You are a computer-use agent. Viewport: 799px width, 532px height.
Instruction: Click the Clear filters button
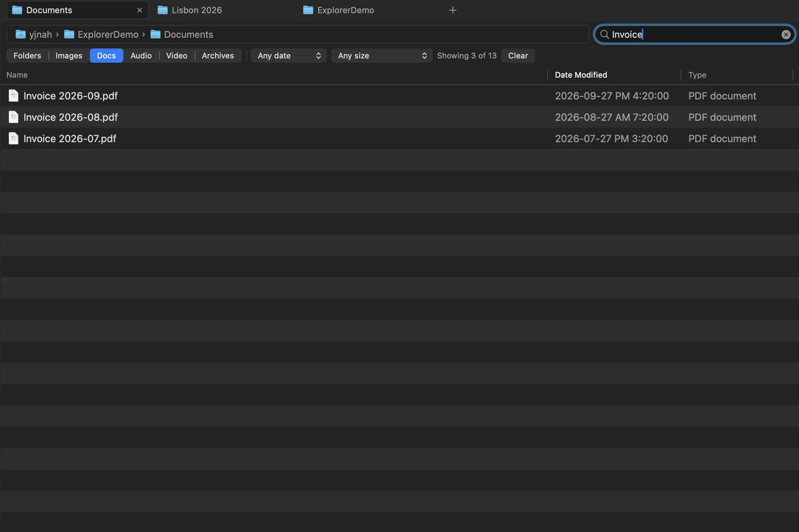[518, 55]
